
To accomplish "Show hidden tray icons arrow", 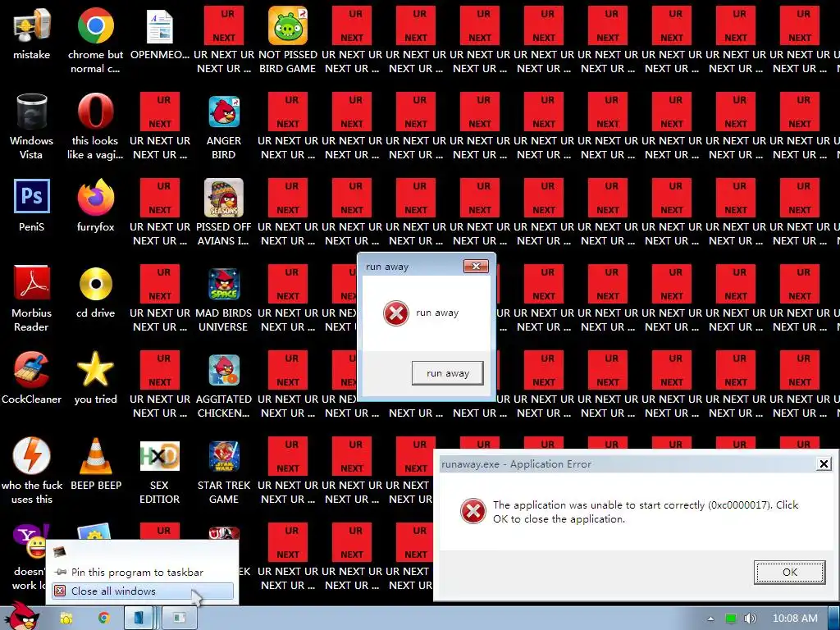I will click(x=710, y=619).
